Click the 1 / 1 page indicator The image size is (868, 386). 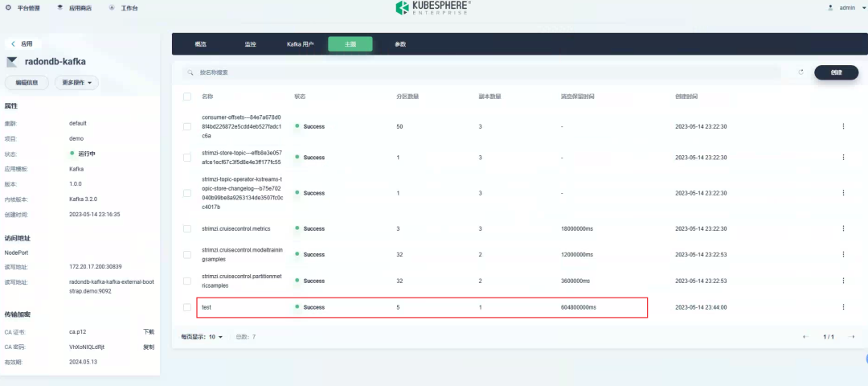[829, 337]
